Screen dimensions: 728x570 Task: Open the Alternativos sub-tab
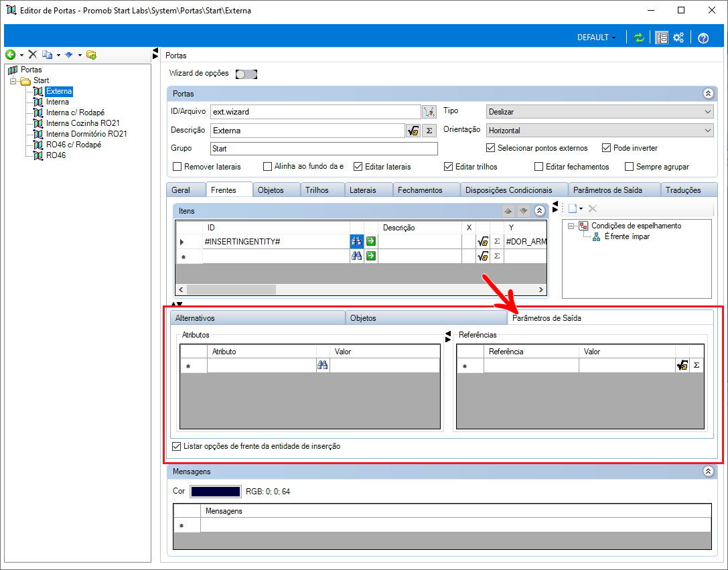pyautogui.click(x=258, y=318)
